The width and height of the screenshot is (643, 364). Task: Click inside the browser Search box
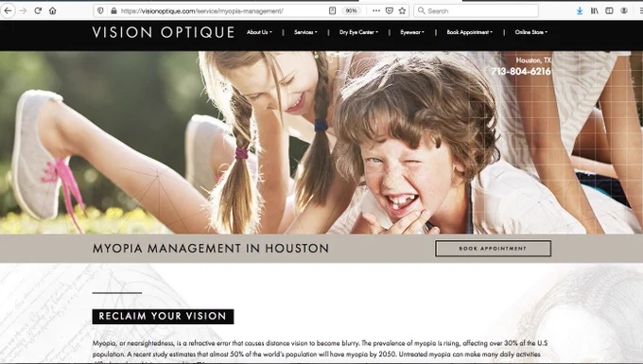(476, 11)
